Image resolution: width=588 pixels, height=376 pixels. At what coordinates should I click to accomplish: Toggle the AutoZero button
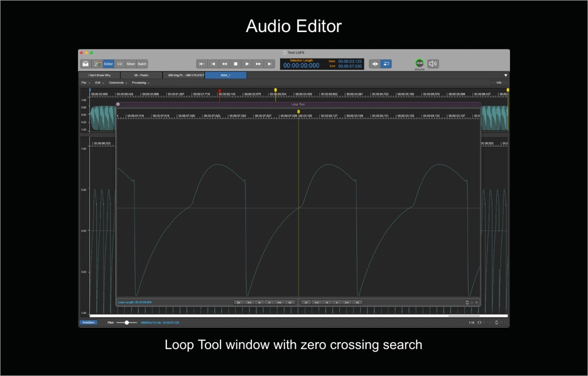tap(89, 323)
